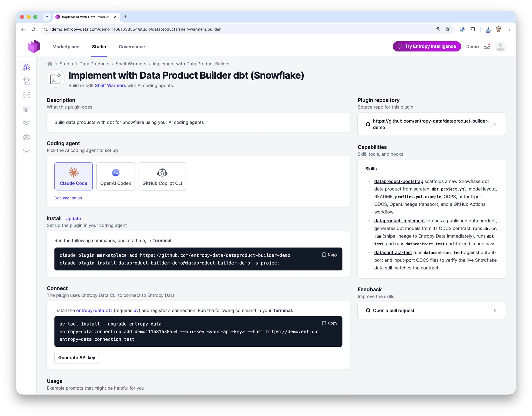Click Try Entropy Intelligence button
This screenshot has height=416, width=532.
click(x=427, y=46)
